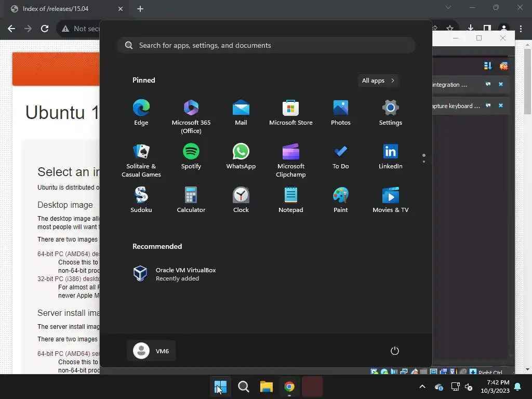
Task: Switch to Chrome on the taskbar
Action: click(x=289, y=387)
